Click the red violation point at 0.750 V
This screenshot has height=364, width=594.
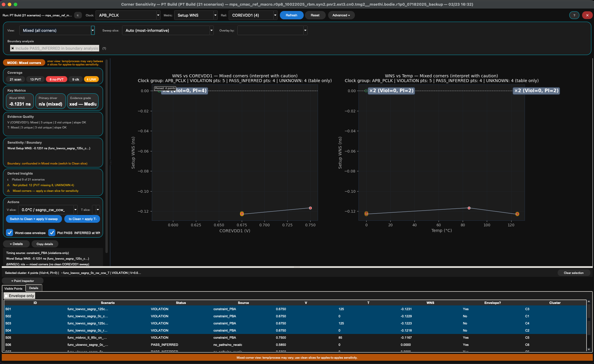[310, 208]
